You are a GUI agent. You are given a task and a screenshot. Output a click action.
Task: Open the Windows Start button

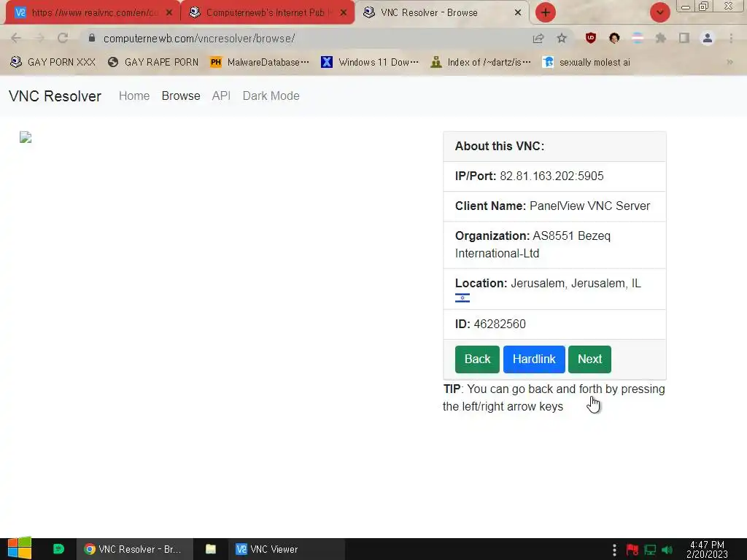20,548
